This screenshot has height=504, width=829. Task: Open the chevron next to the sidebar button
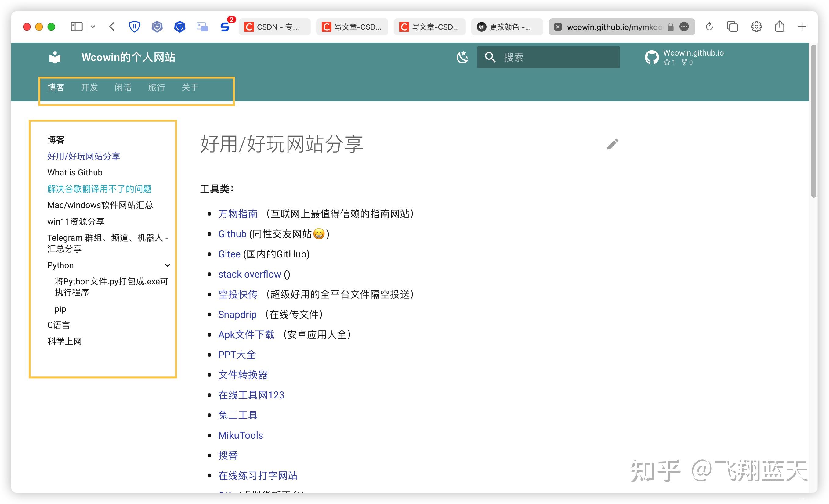93,27
